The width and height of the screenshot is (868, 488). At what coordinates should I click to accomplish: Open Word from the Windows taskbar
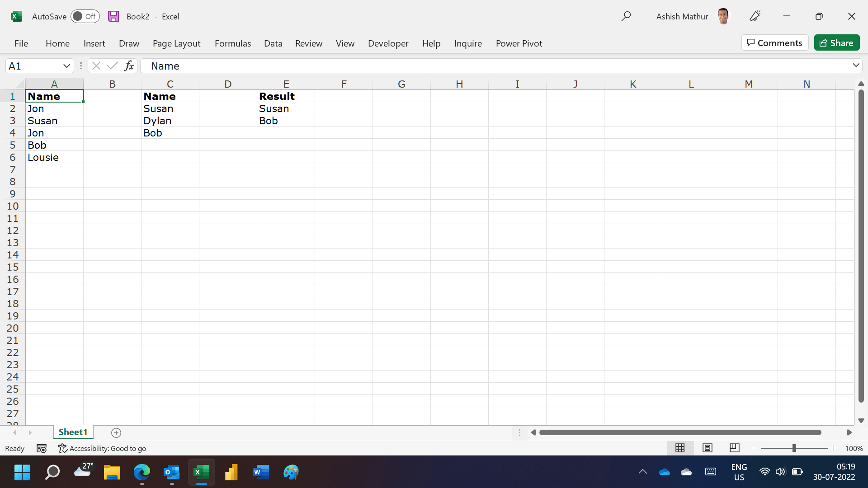(261, 473)
